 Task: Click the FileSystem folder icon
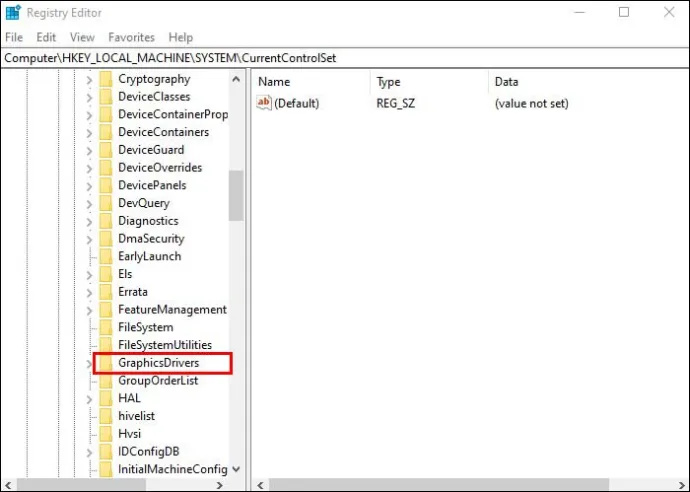106,328
